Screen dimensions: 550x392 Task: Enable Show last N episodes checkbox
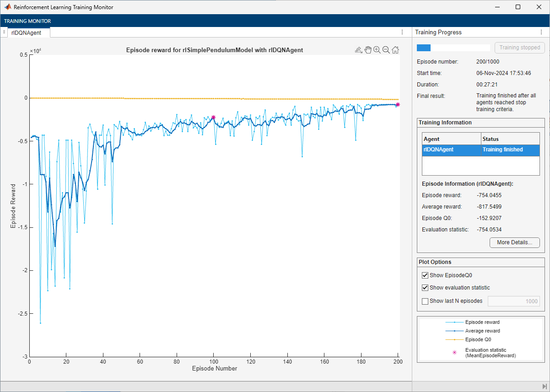(425, 301)
